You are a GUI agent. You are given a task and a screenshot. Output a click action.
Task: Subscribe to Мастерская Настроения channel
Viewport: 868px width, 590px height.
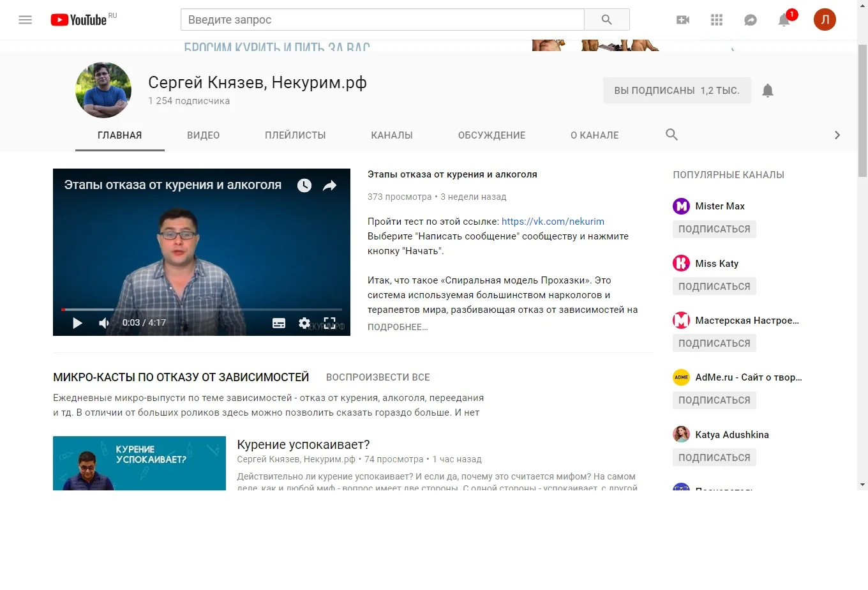714,344
